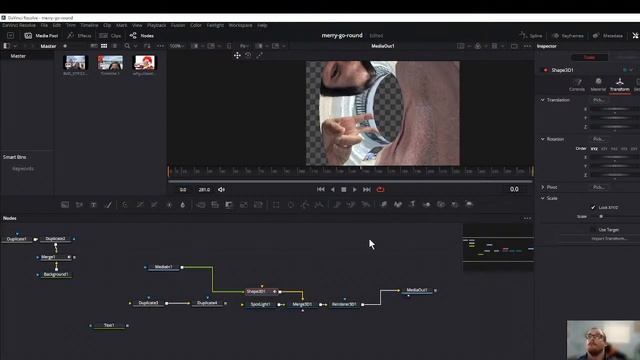Click Pick button for Pivot

tap(598, 187)
